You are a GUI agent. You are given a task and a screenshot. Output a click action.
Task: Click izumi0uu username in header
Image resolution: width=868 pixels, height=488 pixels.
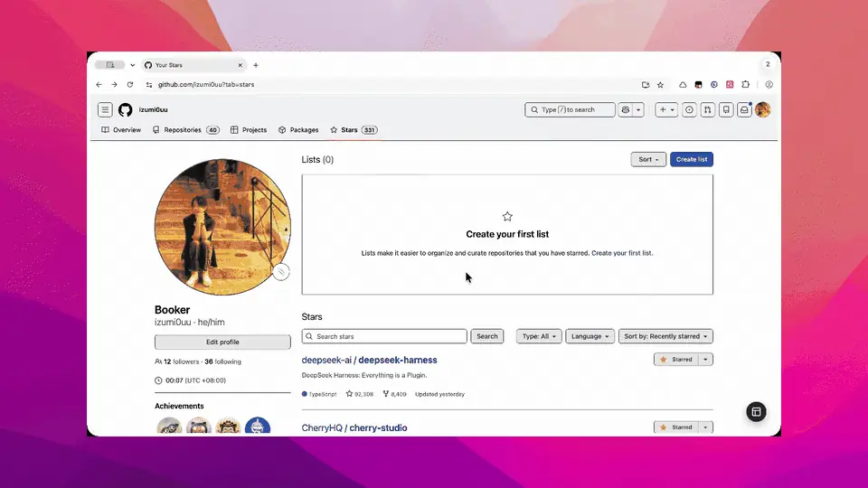[x=154, y=109]
